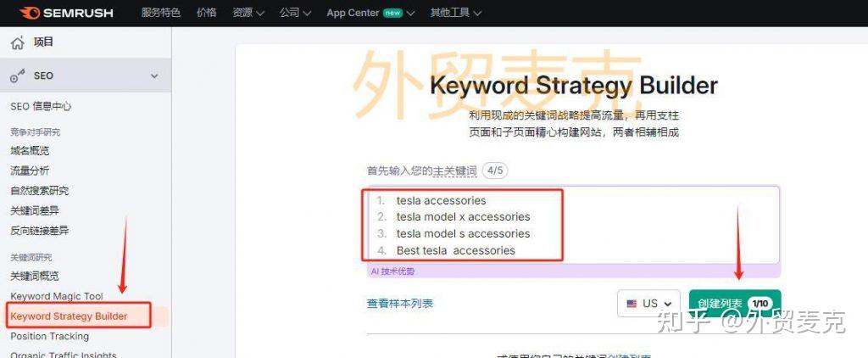Open the 查看样本列表 link

(x=400, y=304)
